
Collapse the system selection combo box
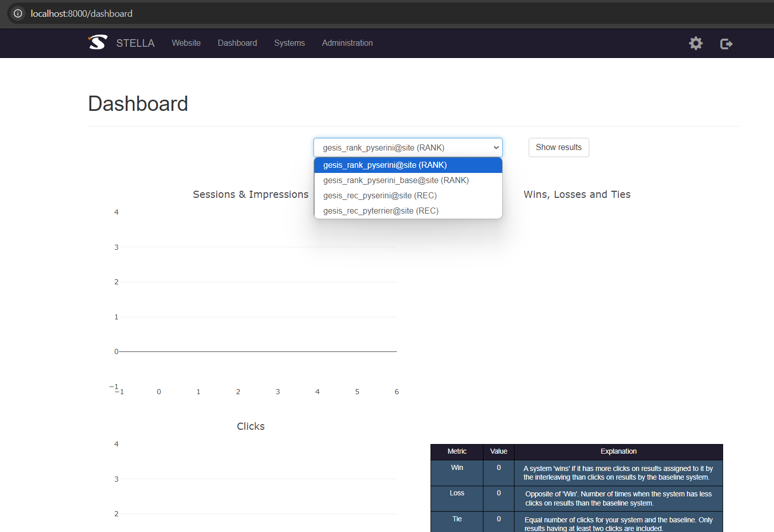point(408,147)
